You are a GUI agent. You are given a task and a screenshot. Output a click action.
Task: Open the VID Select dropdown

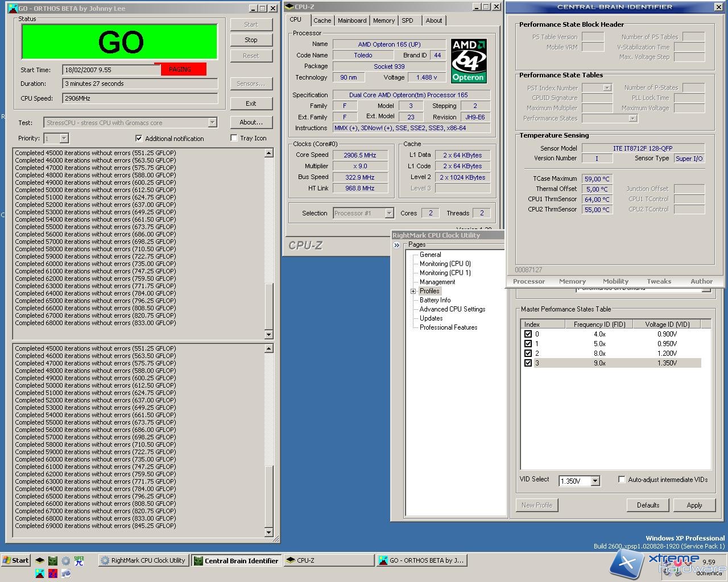tap(595, 481)
